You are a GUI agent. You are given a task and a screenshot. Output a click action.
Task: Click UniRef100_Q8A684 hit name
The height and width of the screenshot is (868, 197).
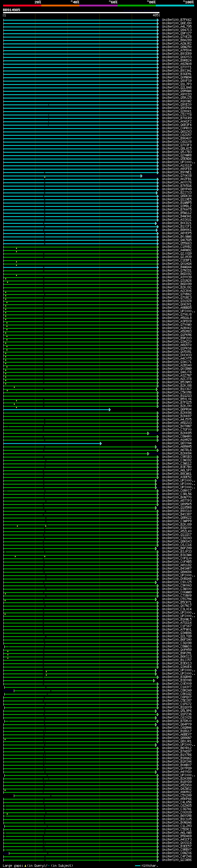pos(177,572)
